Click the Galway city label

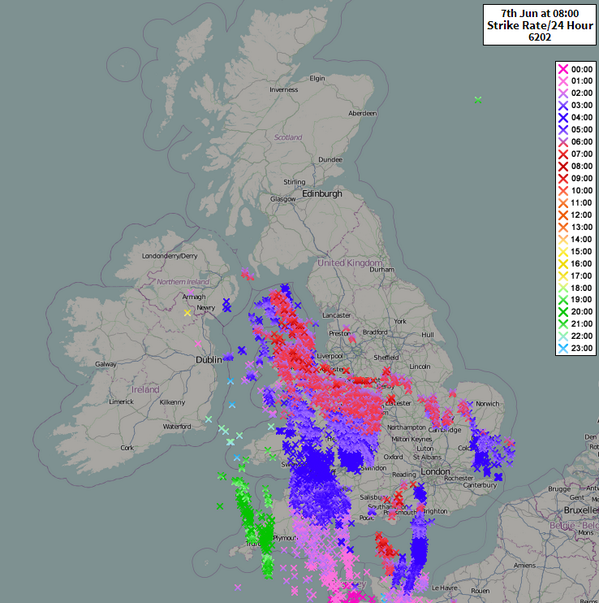[106, 364]
